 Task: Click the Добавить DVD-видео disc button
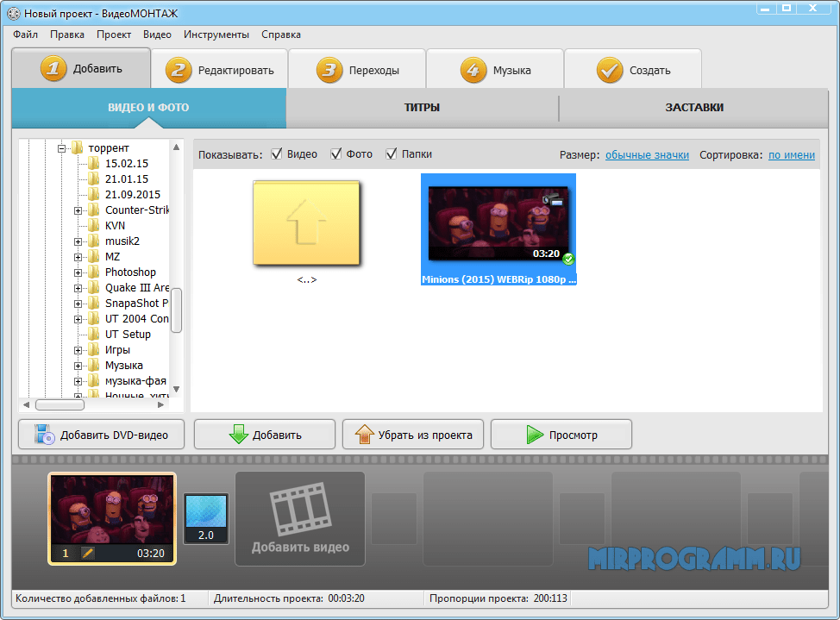click(x=101, y=435)
